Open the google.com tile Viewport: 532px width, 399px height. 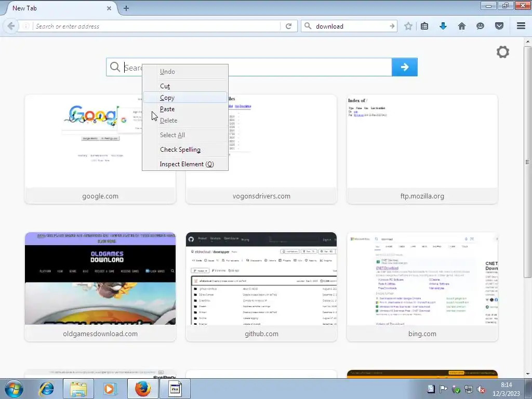[x=100, y=149]
